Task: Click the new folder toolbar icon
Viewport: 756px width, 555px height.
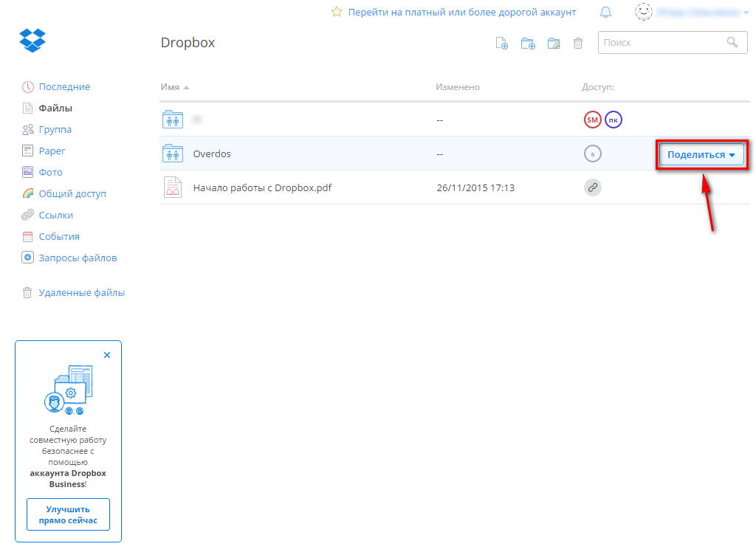Action: click(x=528, y=44)
